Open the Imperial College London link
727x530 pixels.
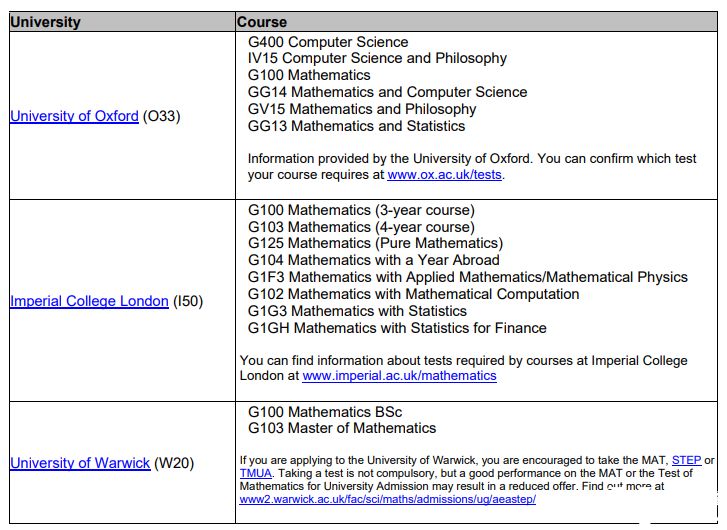point(89,301)
